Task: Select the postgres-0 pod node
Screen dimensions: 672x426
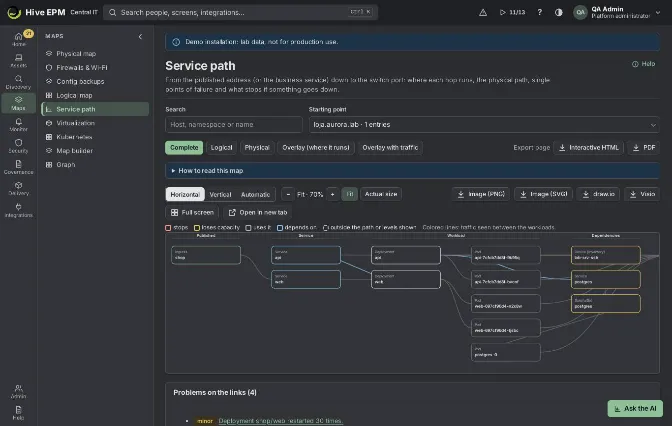Action: [506, 352]
